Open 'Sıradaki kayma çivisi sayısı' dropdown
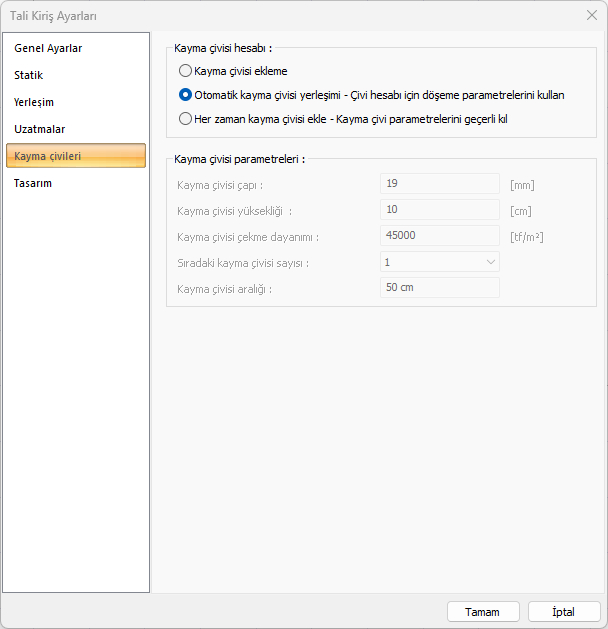 (439, 262)
